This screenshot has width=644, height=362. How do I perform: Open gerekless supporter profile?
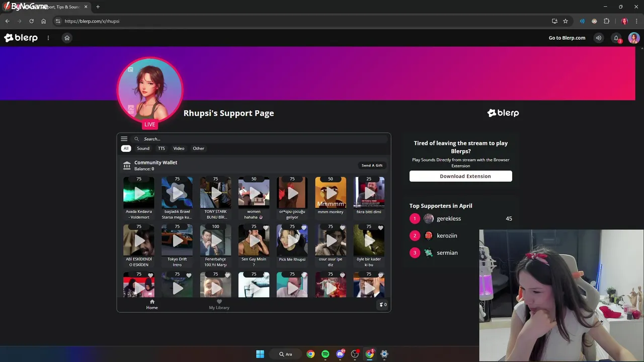[449, 219]
